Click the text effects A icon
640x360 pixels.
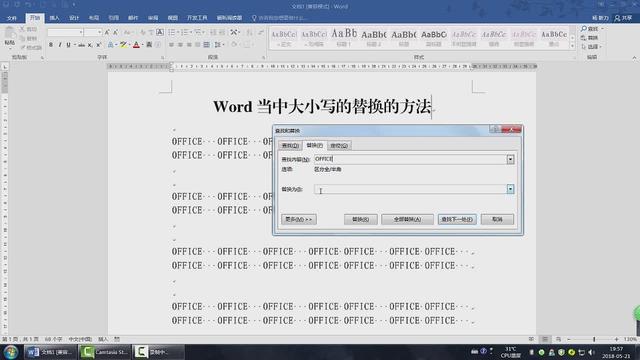(110, 44)
